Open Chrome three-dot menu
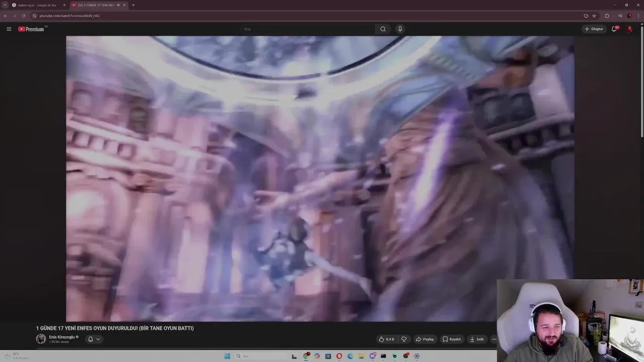Screen dimensions: 644x362 click(639, 16)
